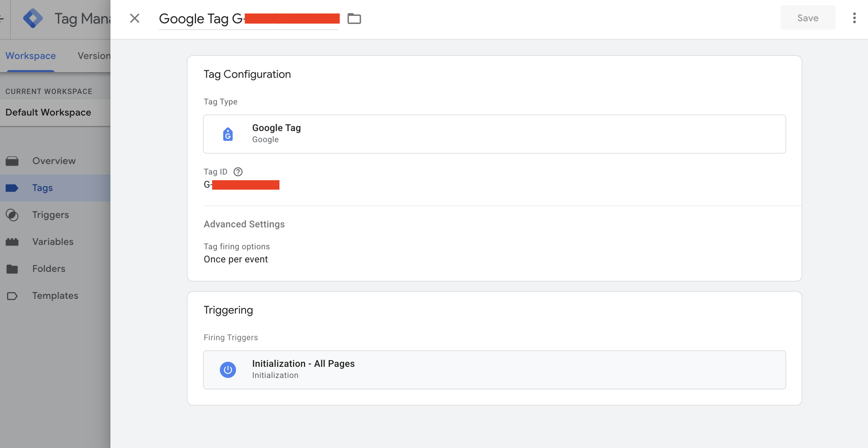This screenshot has width=868, height=448.
Task: Click the Tag Configuration heading
Action: click(x=247, y=74)
